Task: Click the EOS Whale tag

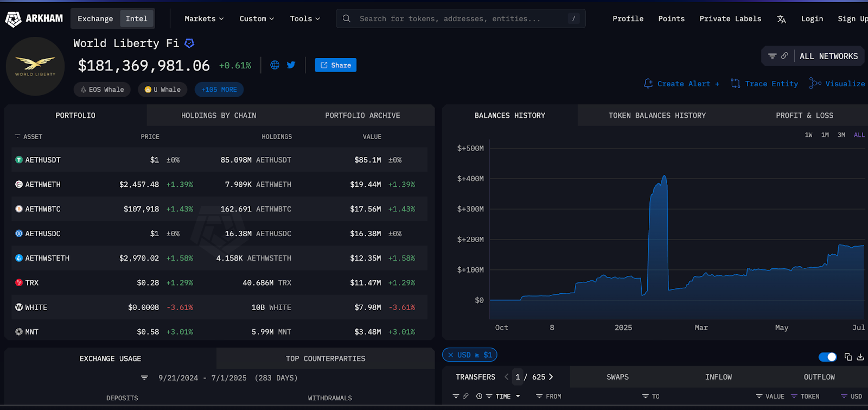Action: pos(102,90)
